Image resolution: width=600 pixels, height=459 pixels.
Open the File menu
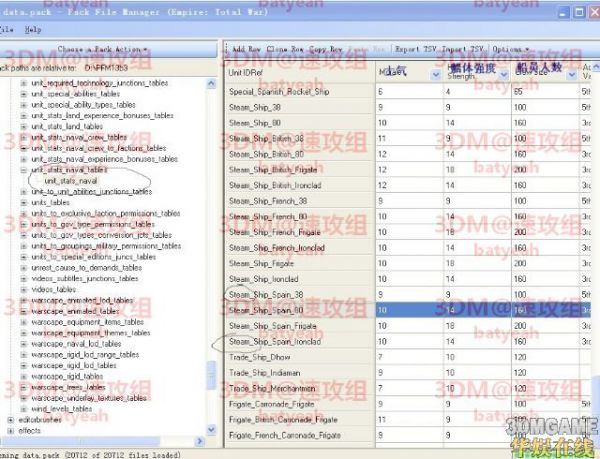click(6, 30)
